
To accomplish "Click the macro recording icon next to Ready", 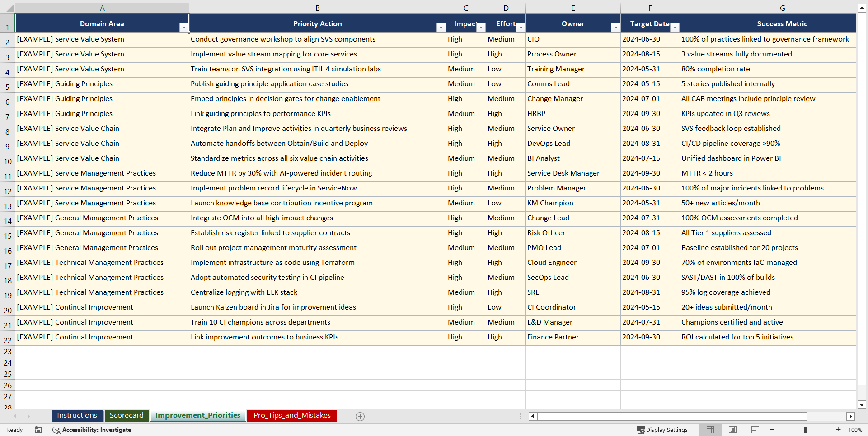I will (x=38, y=430).
